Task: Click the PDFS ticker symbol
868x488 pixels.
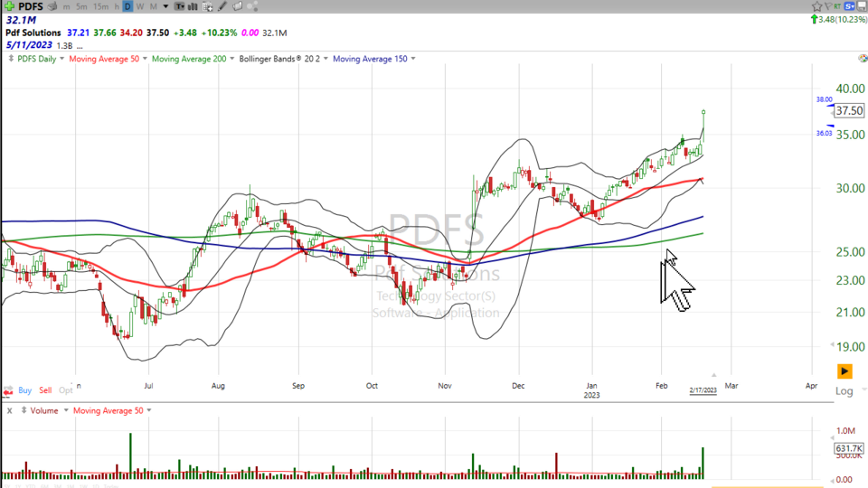Action: 31,6
